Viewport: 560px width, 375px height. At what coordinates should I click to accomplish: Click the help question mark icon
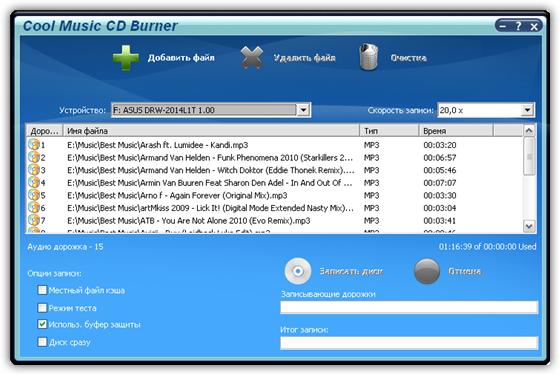518,26
